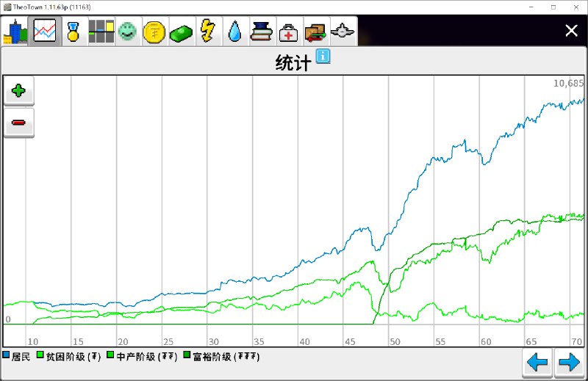Open the books education tab

[x=262, y=32]
